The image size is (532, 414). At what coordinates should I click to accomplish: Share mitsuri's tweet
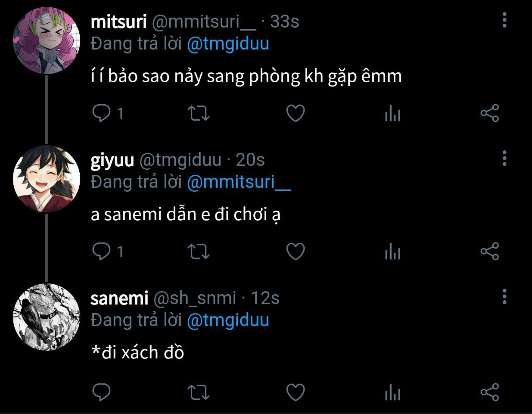(x=489, y=113)
